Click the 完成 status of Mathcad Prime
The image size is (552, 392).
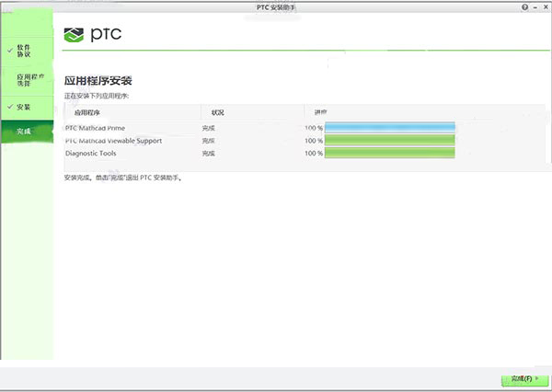click(209, 128)
